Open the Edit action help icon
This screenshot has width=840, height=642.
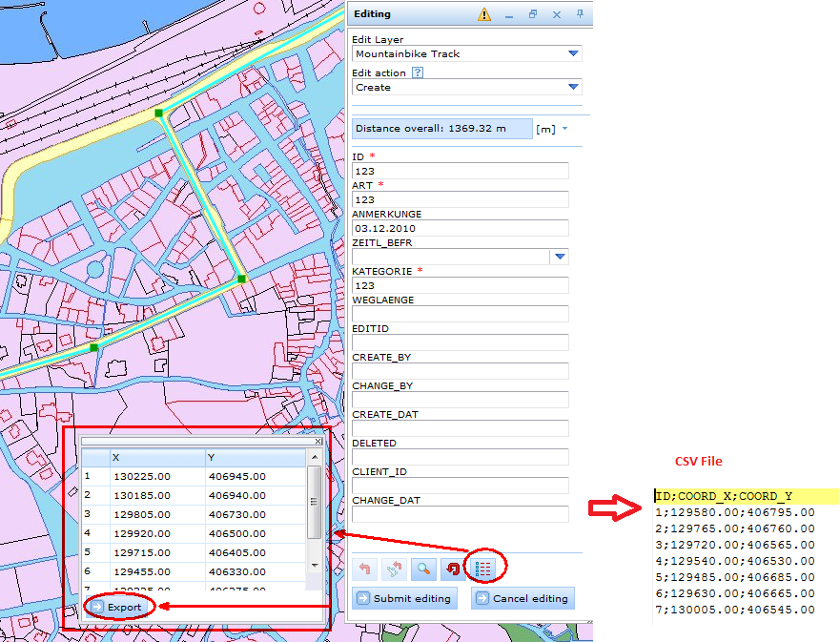coord(420,72)
